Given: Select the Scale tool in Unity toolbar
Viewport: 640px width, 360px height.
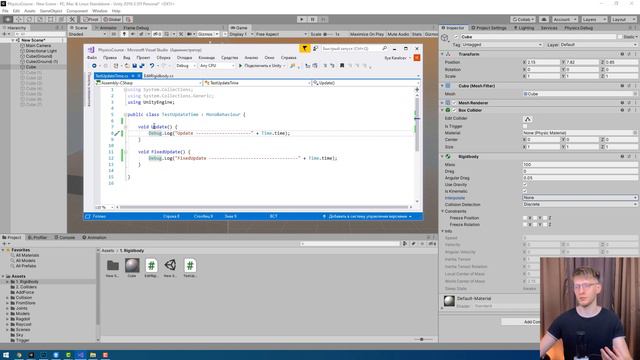Looking at the screenshot, I should pyautogui.click(x=40, y=19).
